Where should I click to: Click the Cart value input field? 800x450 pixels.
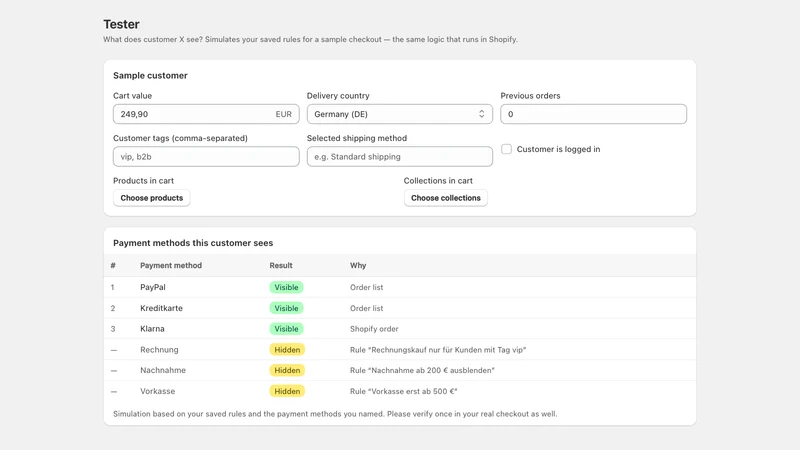point(206,114)
